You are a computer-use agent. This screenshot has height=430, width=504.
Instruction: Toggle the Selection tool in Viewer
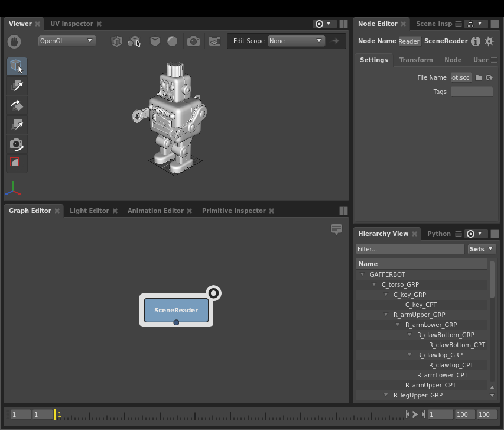click(17, 66)
